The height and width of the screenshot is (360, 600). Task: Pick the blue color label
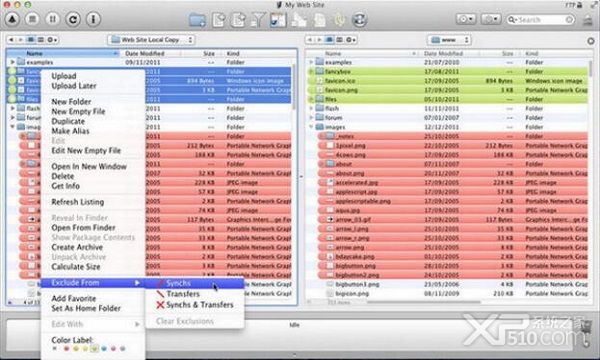[x=104, y=349]
